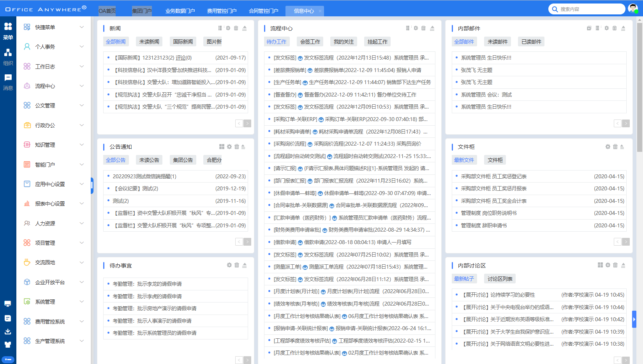This screenshot has height=364, width=643.
Task: Open the 评论(0) link on the first news item
Action: [183, 58]
